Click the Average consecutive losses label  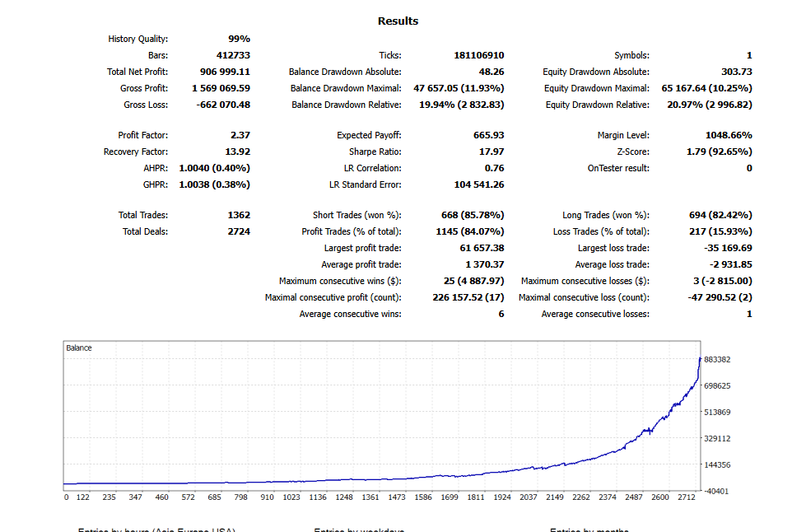pyautogui.click(x=595, y=314)
